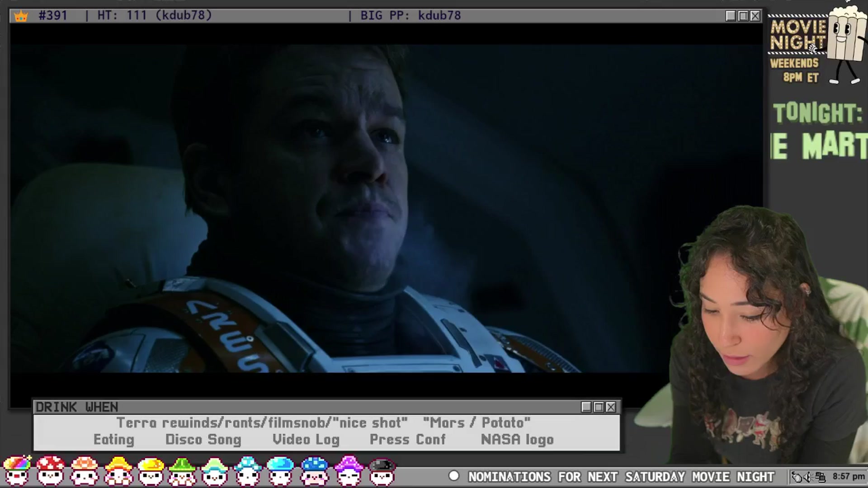This screenshot has height=488, width=868.
Task: Select the bright green-cap mushroom character
Action: point(182,470)
